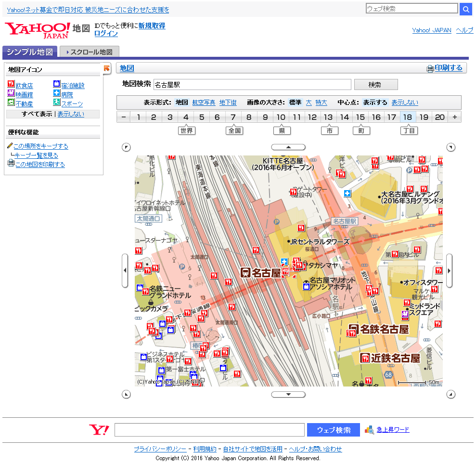
Task: Click the real estate icon in legend
Action: tap(11, 102)
